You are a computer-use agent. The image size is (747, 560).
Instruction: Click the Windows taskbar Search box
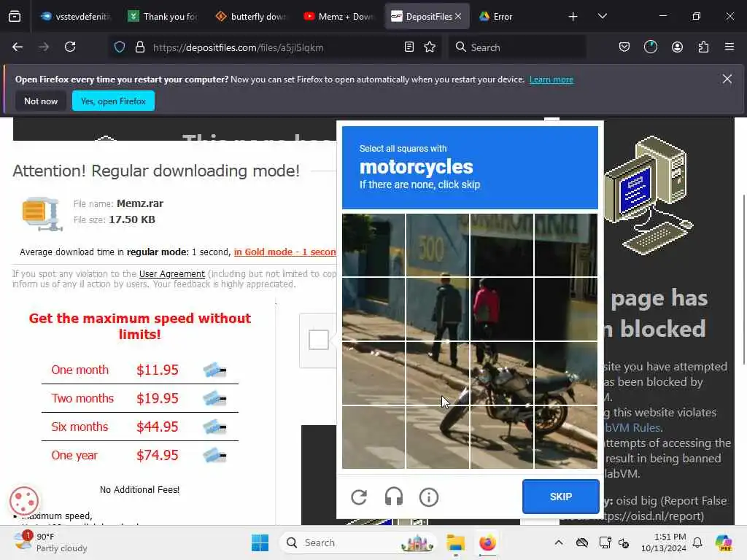click(x=358, y=542)
